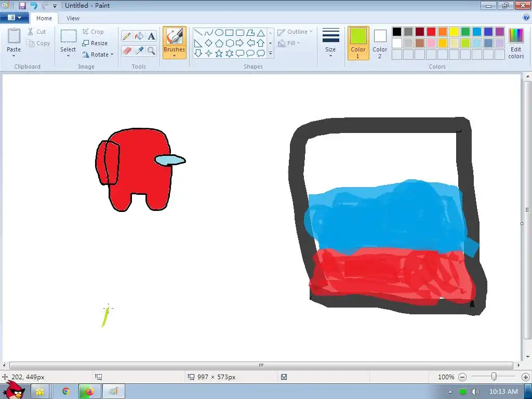Pick the purple color swatch
Viewport: 532px width, 399px height.
pos(499,32)
